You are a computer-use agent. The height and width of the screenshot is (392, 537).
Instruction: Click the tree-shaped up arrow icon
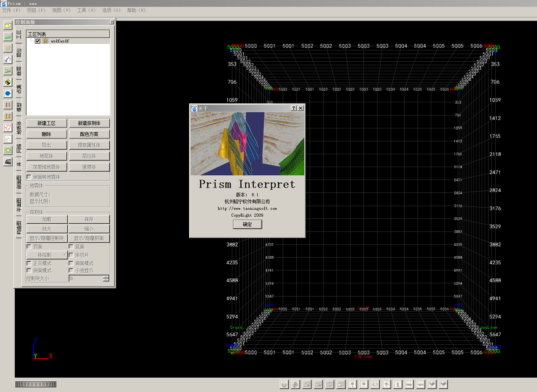tap(387, 384)
